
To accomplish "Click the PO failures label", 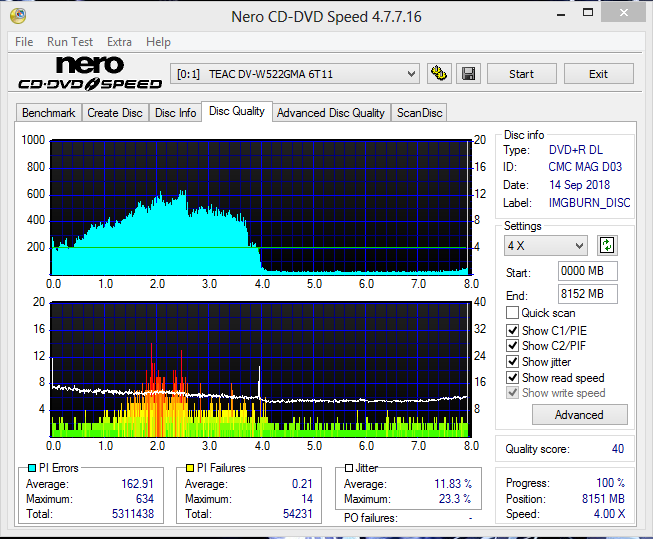I will click(x=371, y=518).
